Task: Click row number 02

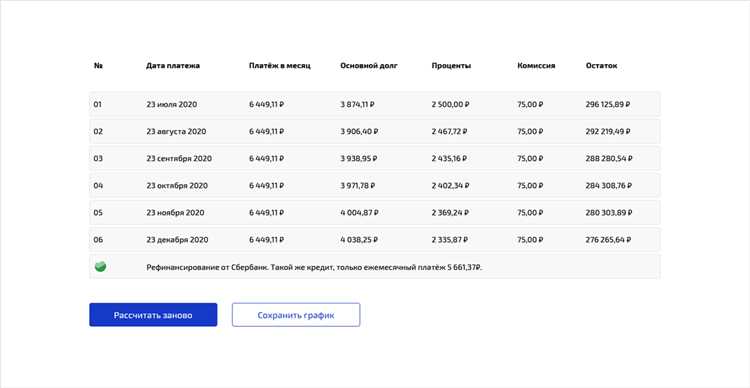Action: click(x=98, y=131)
